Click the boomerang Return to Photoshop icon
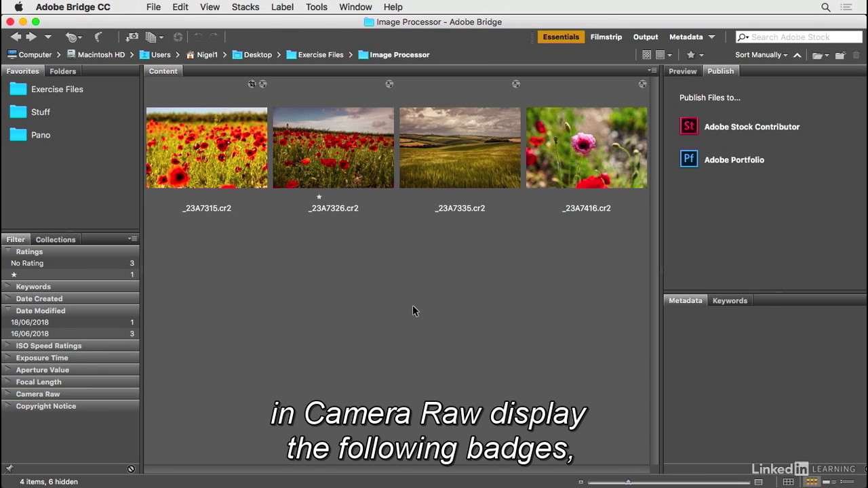The width and height of the screenshot is (868, 488). (x=98, y=37)
